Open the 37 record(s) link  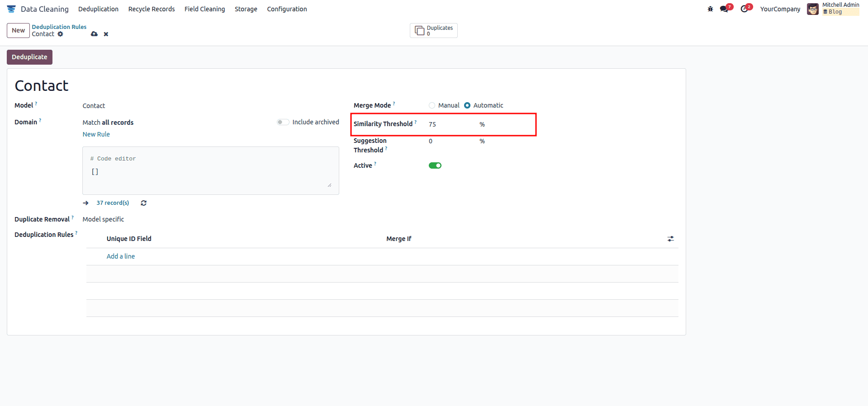click(x=113, y=203)
